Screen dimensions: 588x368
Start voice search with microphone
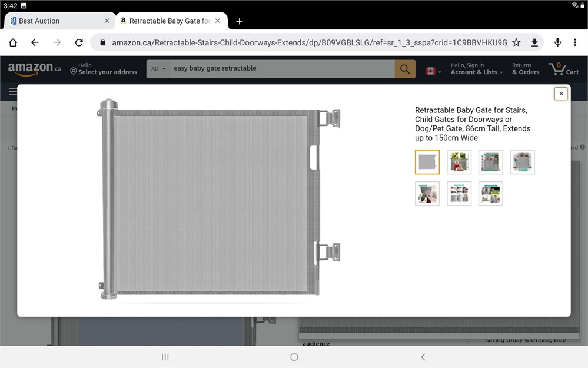pos(557,42)
